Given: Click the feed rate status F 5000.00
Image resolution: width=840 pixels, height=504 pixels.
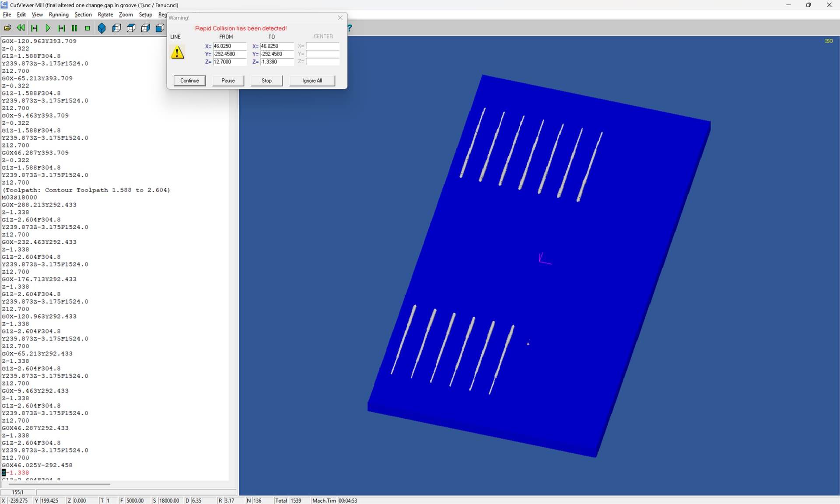Looking at the screenshot, I should (135, 500).
